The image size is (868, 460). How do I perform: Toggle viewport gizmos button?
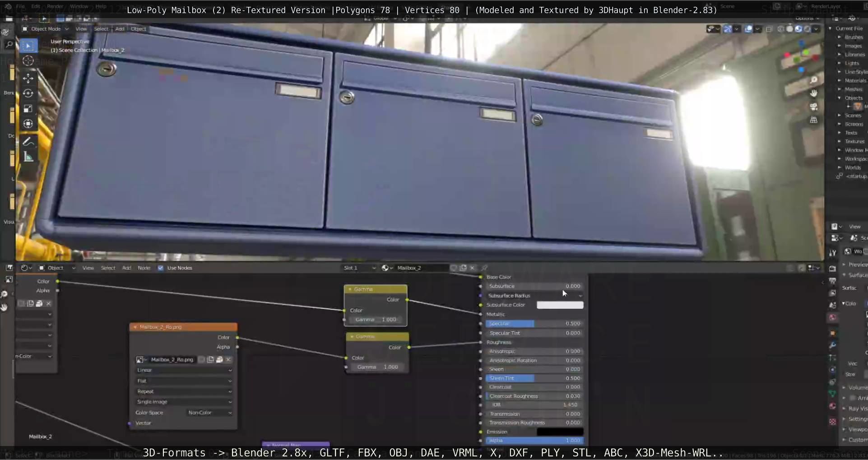point(728,29)
